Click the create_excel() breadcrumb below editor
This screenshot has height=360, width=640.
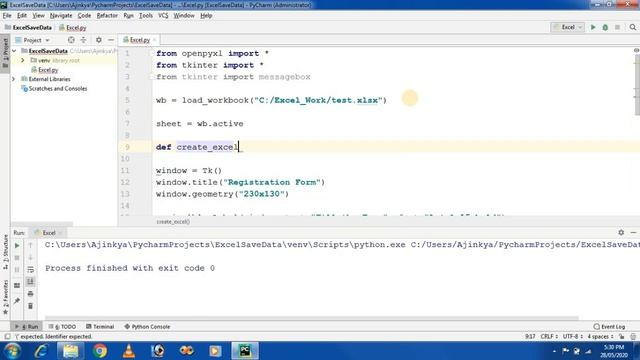(x=173, y=222)
